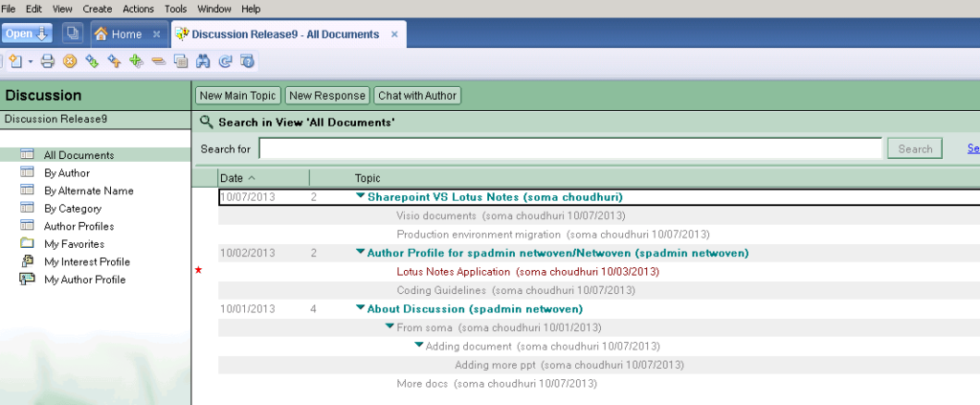Image resolution: width=980 pixels, height=405 pixels.
Task: Switch to the Home tab
Action: 126,34
